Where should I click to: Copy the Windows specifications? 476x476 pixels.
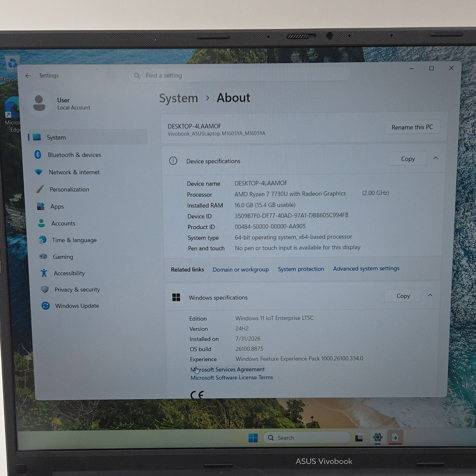coord(403,296)
